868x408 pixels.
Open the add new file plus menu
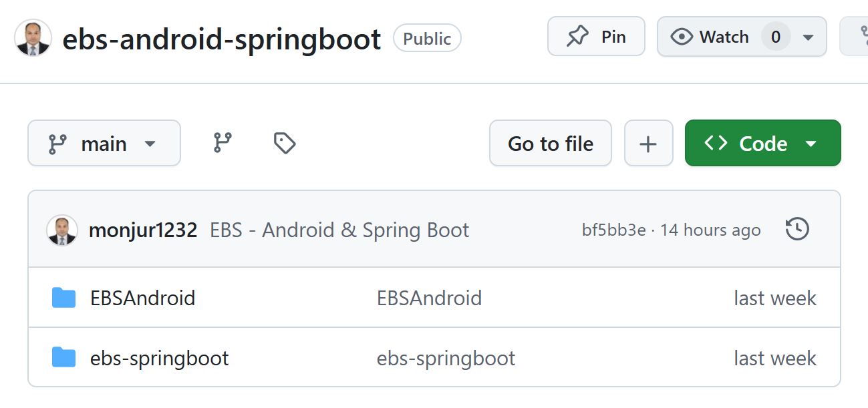(x=648, y=142)
